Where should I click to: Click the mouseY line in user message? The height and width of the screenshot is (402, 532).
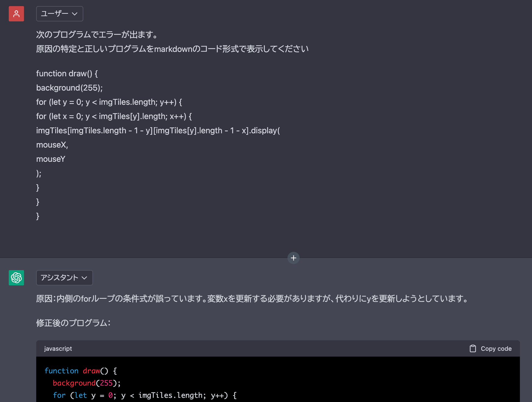tap(51, 159)
